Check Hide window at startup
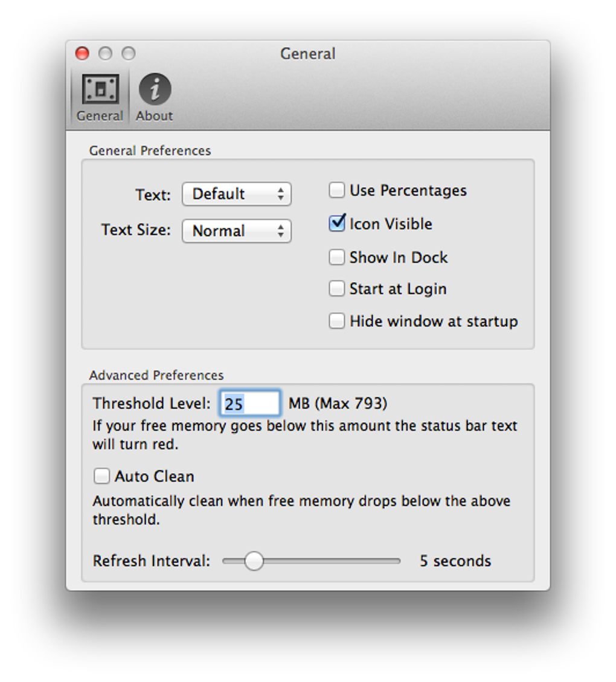Screen dimensions: 616x682 coord(336,321)
